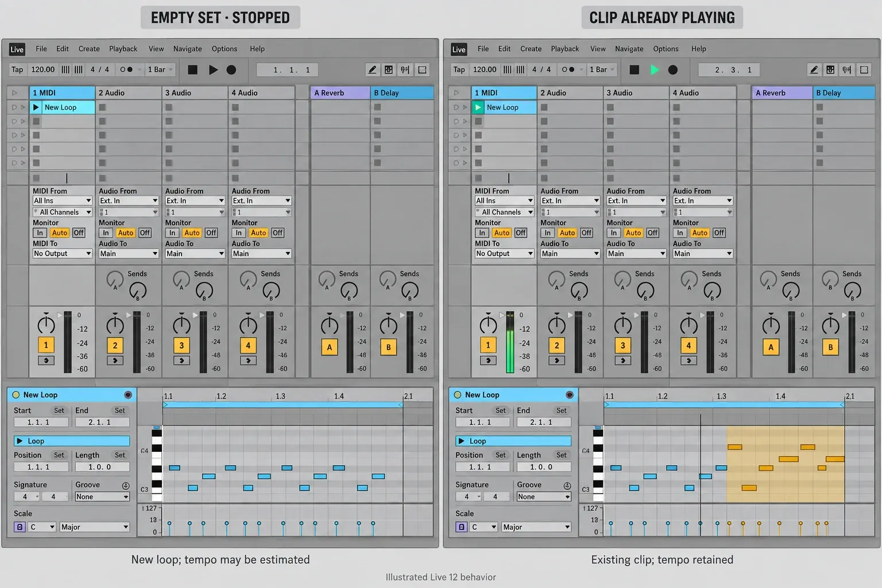Screen dimensions: 882x588
Task: Open the 1 Bar quantization menu, left window
Action: point(160,69)
